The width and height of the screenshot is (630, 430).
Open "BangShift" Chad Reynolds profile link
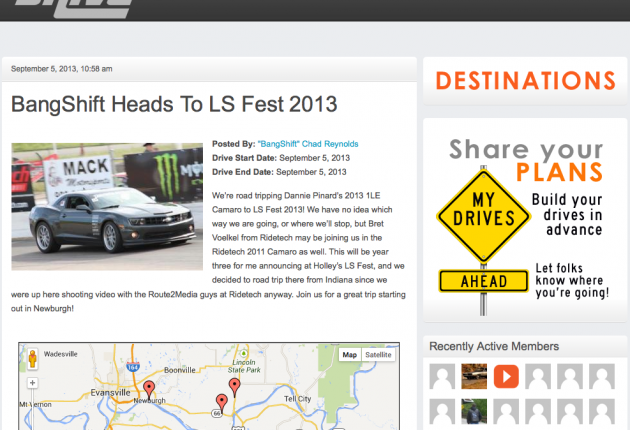pos(308,144)
